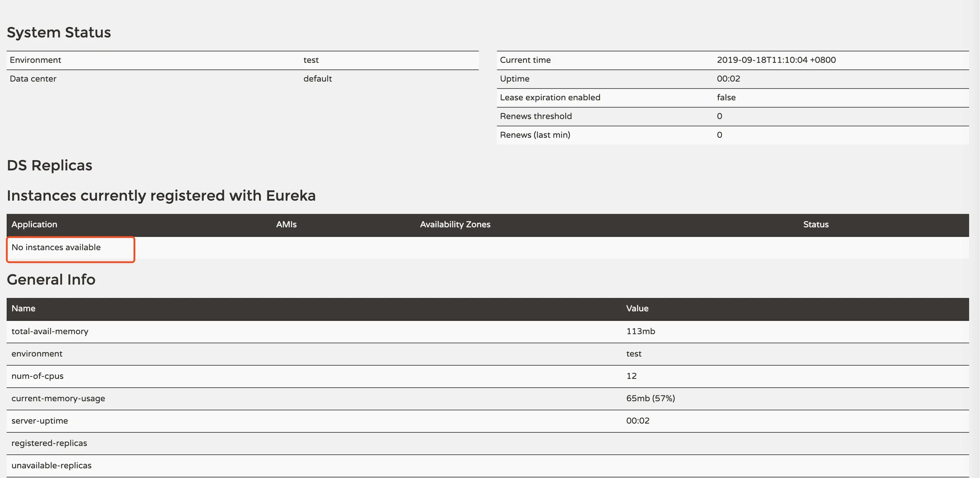Click the Environment row value test
980x478 pixels.
tap(311, 60)
